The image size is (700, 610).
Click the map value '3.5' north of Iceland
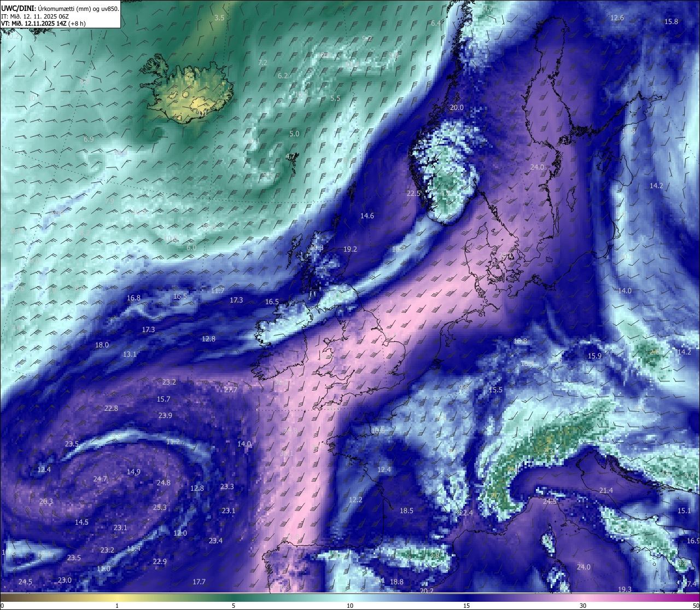[219, 18]
